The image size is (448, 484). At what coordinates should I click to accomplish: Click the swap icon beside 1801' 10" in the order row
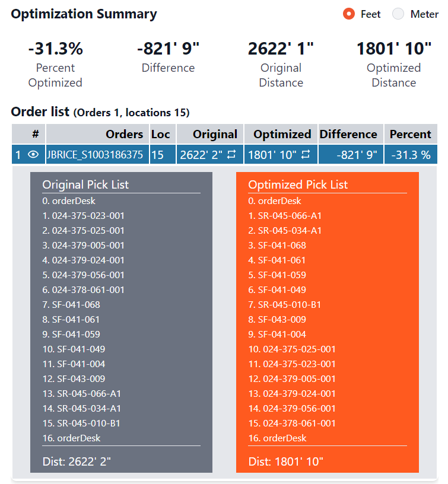(x=306, y=155)
